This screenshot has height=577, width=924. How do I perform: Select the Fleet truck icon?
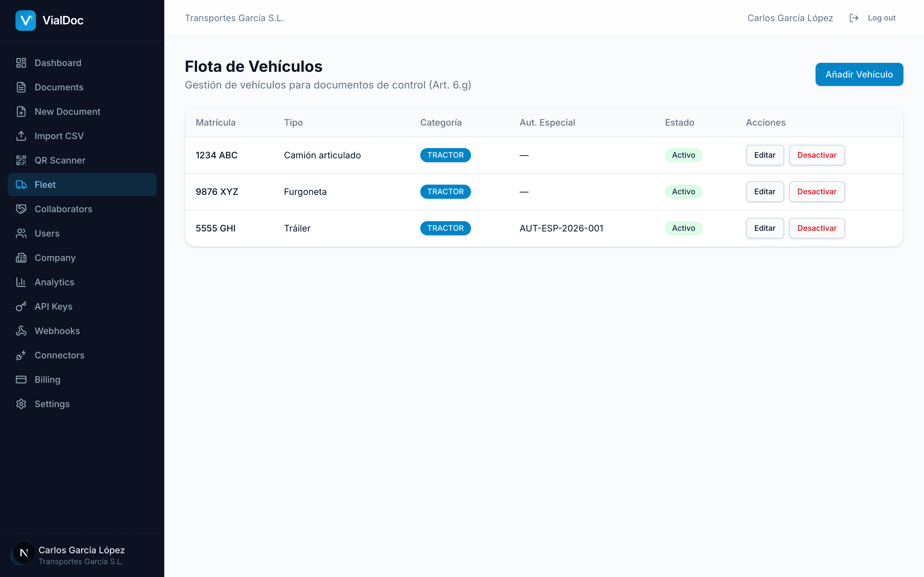(21, 184)
